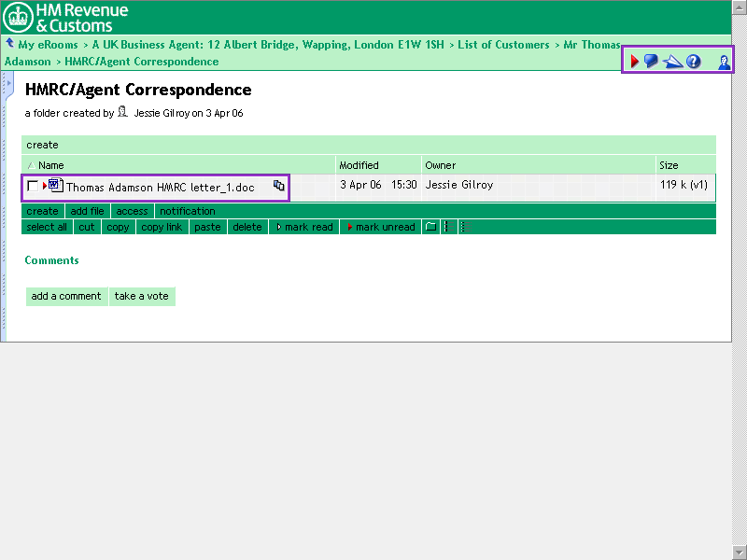
Task: Sort the list by Modified column
Action: (x=359, y=165)
